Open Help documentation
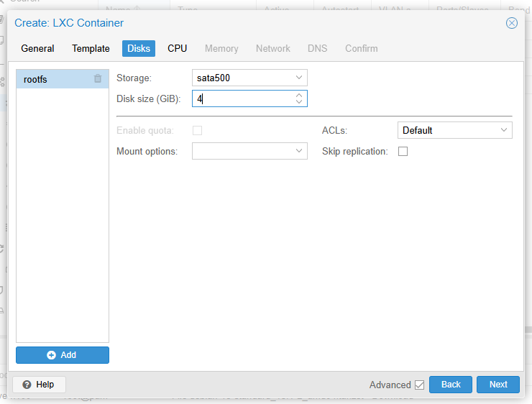The width and height of the screenshot is (532, 404). point(39,385)
